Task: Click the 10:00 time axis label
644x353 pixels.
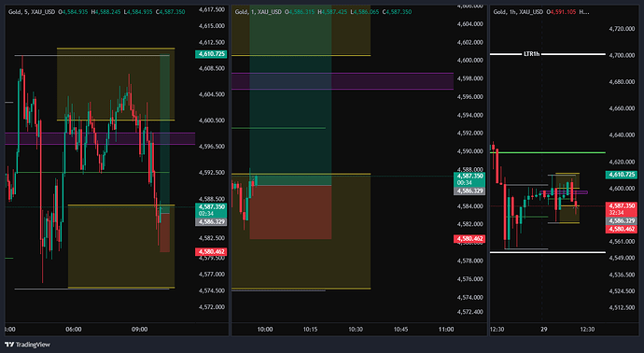Action: (x=265, y=329)
